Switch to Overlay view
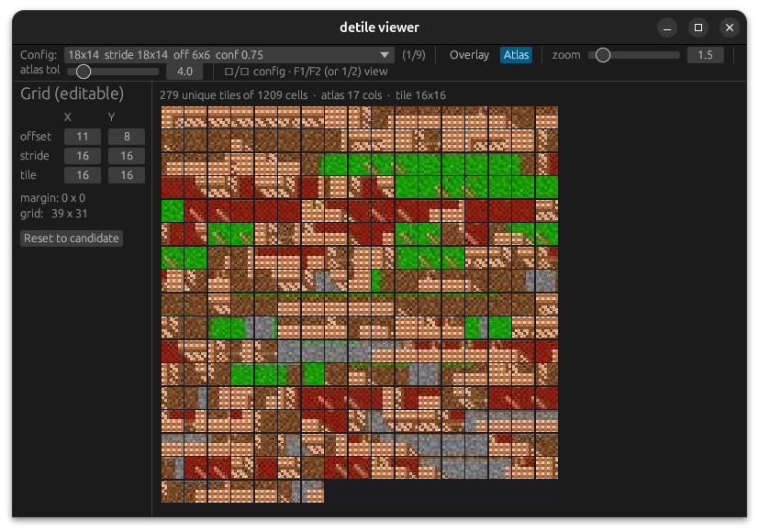This screenshot has width=759, height=532. click(x=469, y=55)
